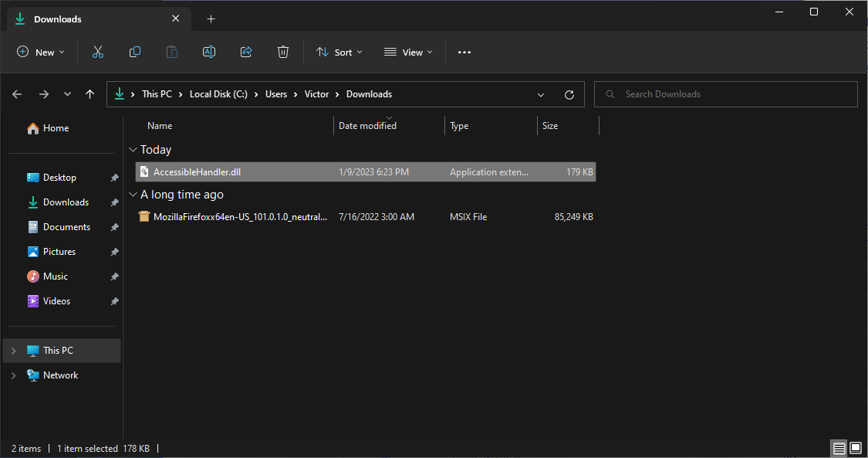Click Local Disk (C:) in breadcrumb
This screenshot has height=458, width=868.
(x=218, y=94)
